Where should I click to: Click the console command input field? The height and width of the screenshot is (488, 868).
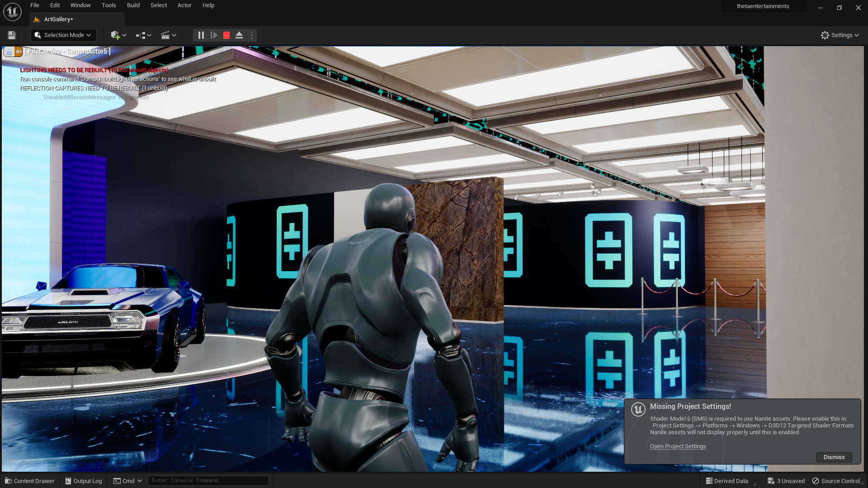point(208,481)
